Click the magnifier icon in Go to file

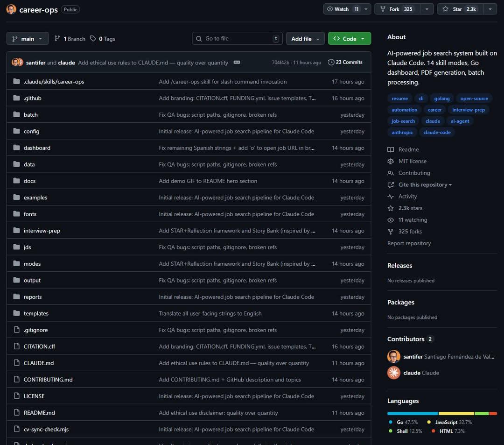(199, 39)
